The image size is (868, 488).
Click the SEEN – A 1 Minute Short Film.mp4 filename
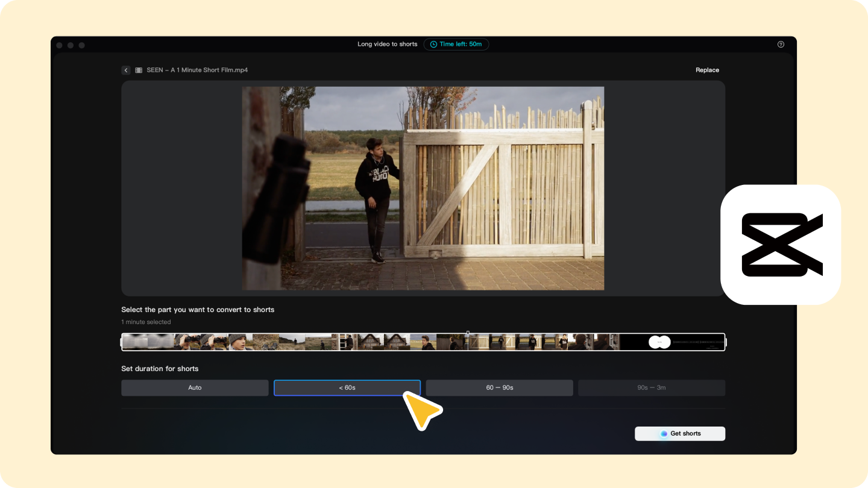pyautogui.click(x=197, y=70)
